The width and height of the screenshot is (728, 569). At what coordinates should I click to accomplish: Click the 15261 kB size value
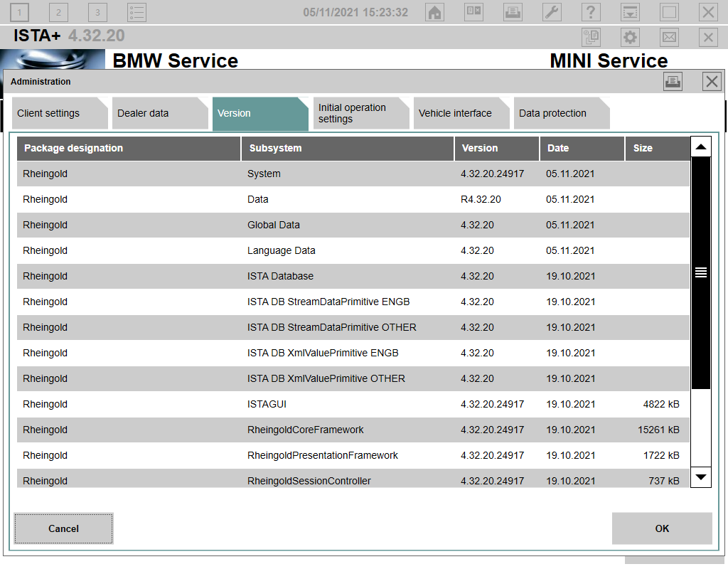point(658,430)
